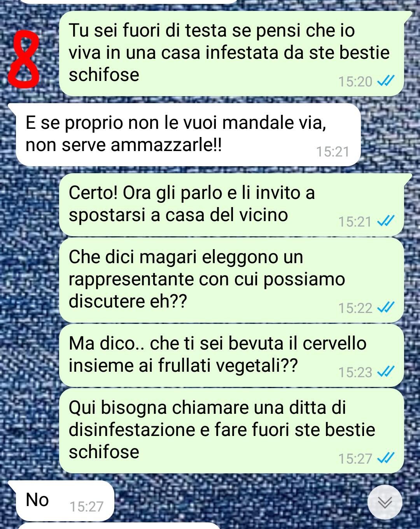Click the red number 8 annotation

click(x=24, y=60)
